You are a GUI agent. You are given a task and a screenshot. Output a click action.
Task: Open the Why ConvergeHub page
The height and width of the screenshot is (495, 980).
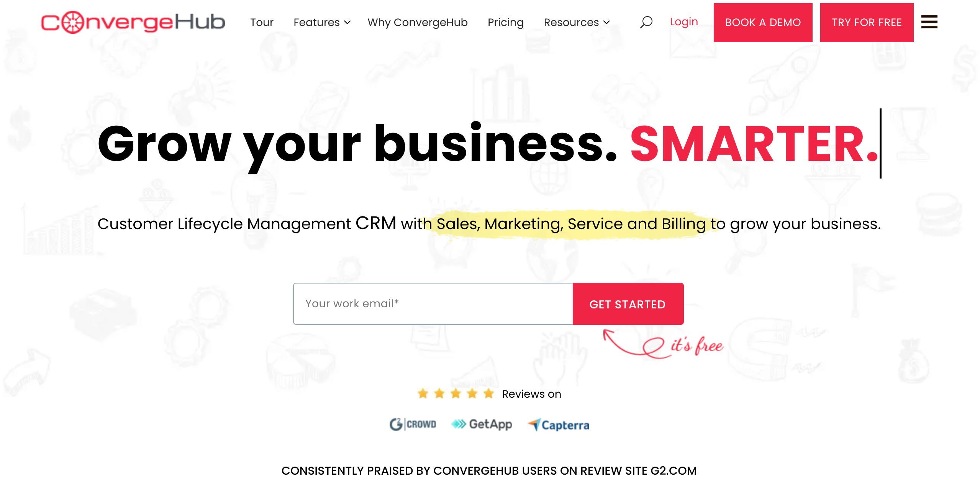coord(418,22)
